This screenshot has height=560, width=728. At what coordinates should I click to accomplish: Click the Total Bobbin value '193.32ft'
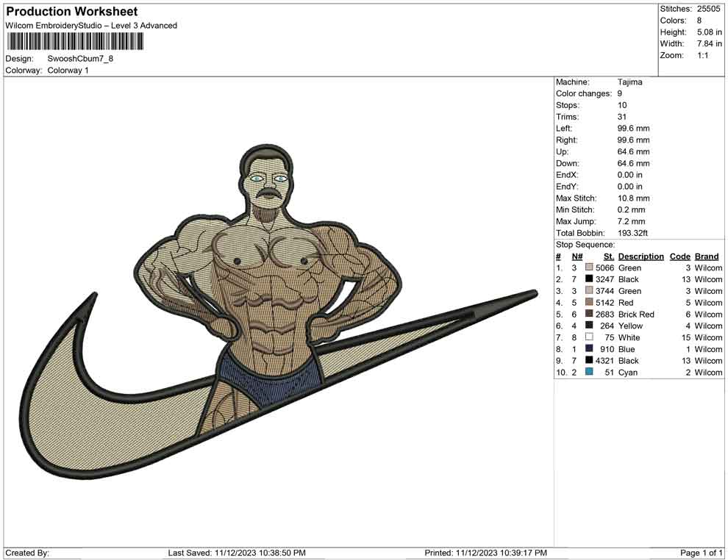point(632,233)
